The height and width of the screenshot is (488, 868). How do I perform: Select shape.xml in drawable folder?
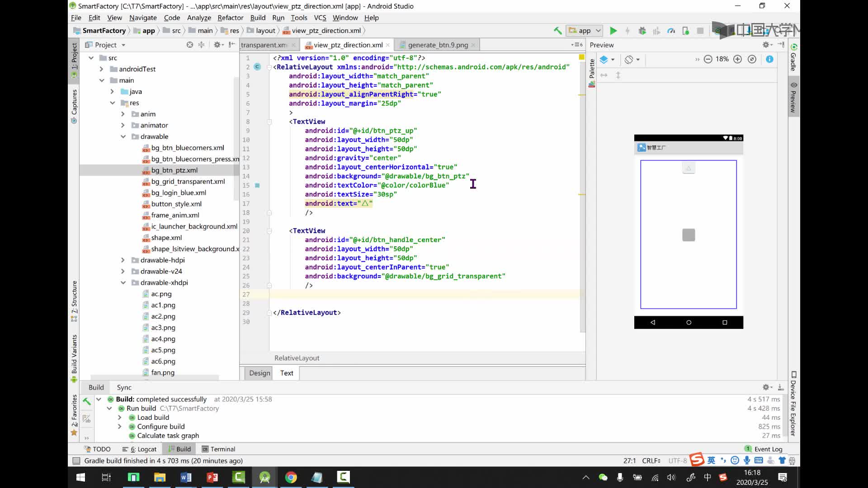pyautogui.click(x=166, y=238)
